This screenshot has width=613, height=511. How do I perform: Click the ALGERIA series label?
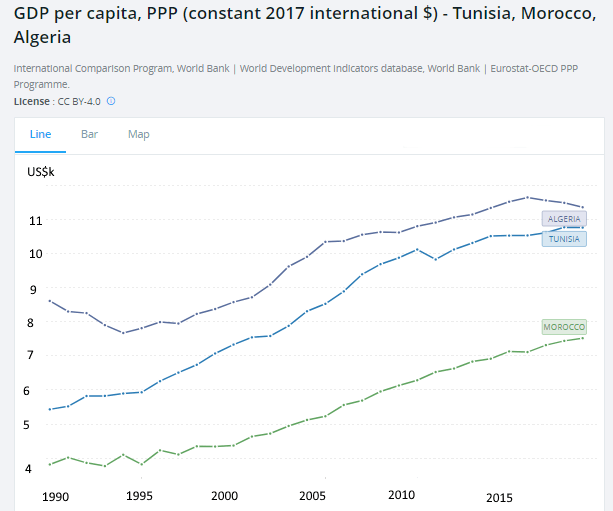(564, 219)
